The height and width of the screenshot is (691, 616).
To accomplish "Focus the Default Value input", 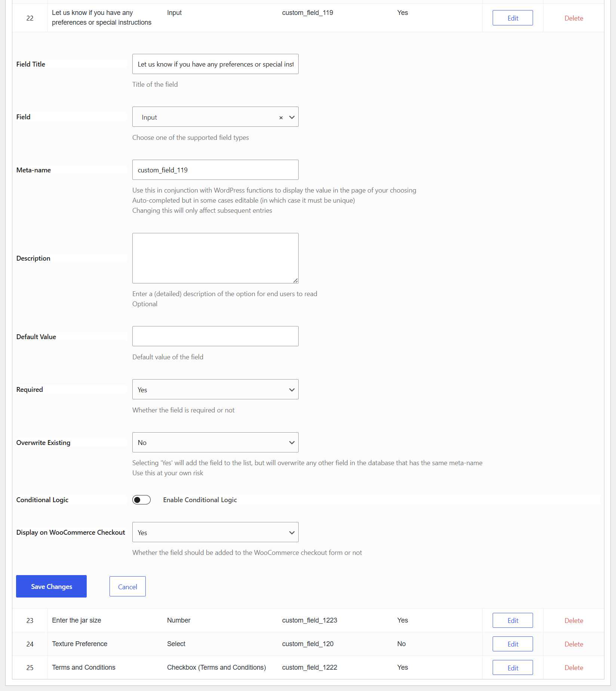I will pos(215,336).
